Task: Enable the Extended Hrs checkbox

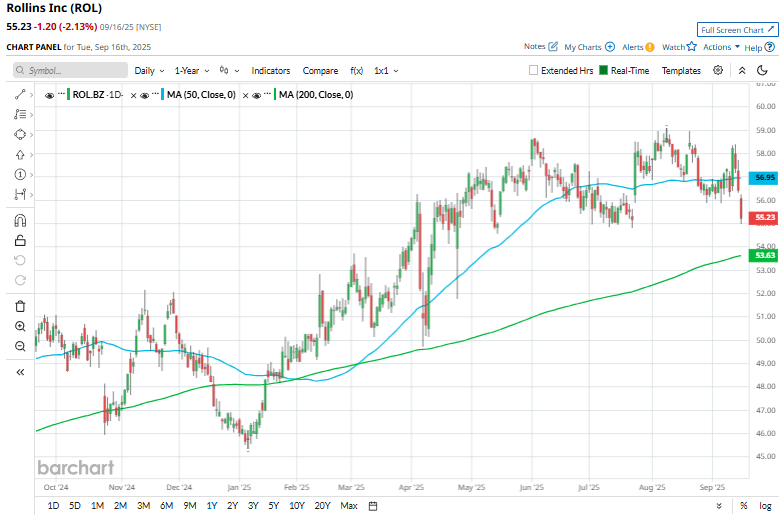Action: click(533, 70)
